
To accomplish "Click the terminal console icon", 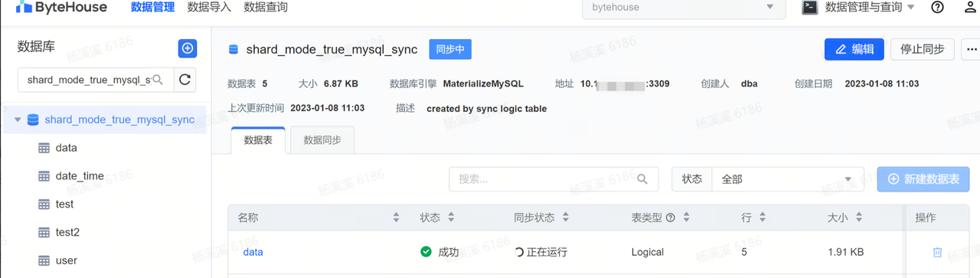I will click(809, 8).
